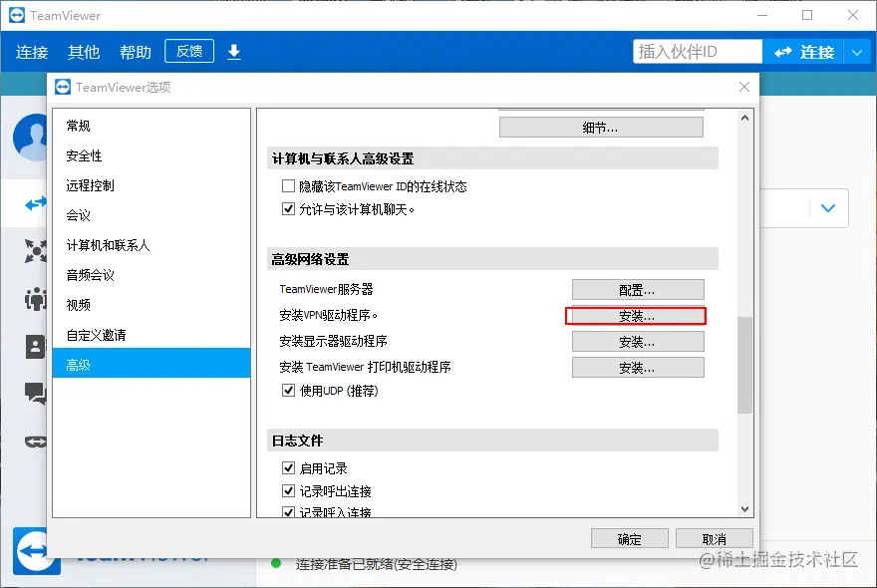Screen dimensions: 877x588
Task: Uncheck the 记录呼出连接 checkbox
Action: 288,490
